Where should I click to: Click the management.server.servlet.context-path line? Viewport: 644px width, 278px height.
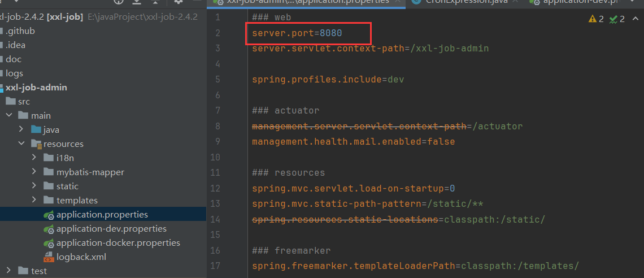[388, 126]
